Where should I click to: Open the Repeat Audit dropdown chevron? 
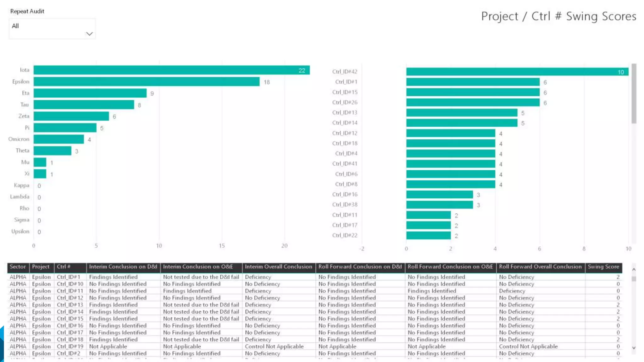89,34
